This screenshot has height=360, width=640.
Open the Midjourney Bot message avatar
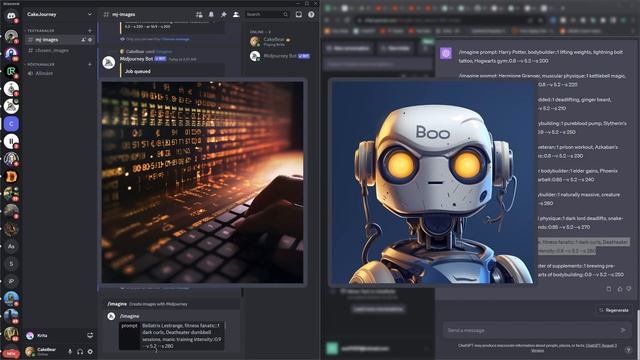point(109,62)
